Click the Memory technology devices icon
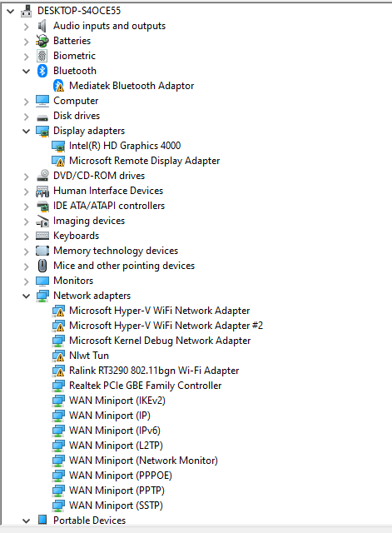392x533 pixels. (x=42, y=251)
